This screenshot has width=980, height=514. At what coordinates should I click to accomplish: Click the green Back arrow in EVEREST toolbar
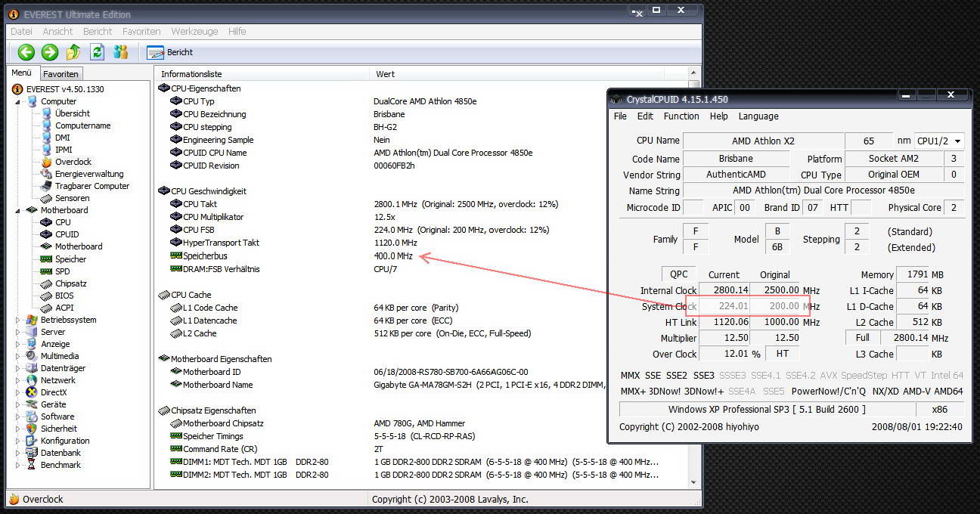click(26, 52)
